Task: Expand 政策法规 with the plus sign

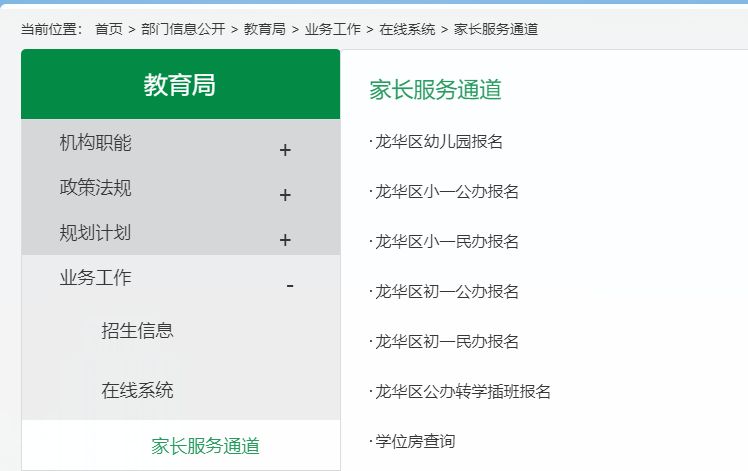Action: tap(285, 195)
